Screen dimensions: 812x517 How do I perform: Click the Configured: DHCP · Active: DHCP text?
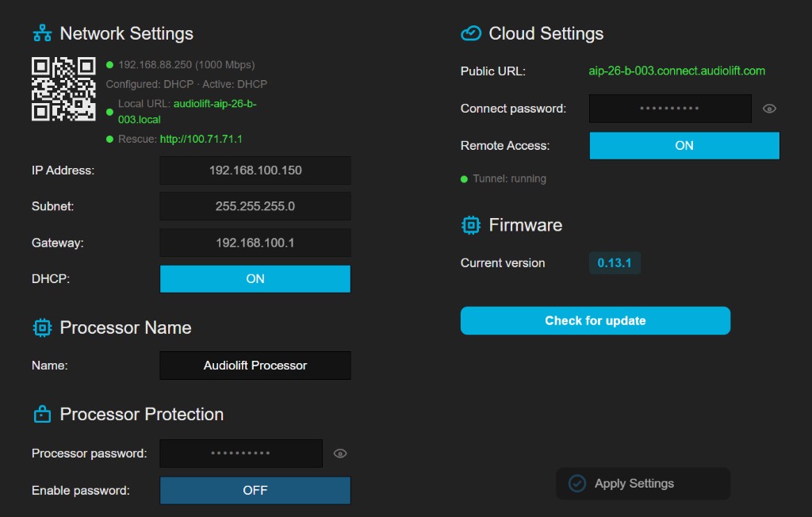coord(186,84)
